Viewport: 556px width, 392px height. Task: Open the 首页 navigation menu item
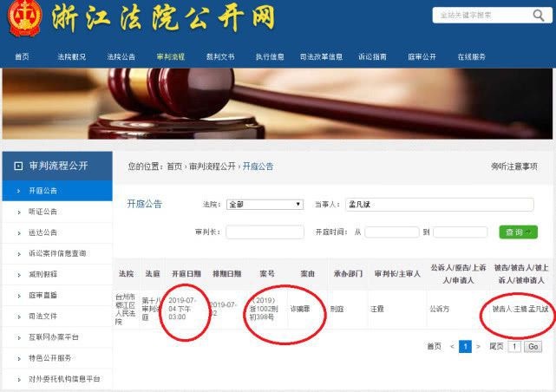22,56
